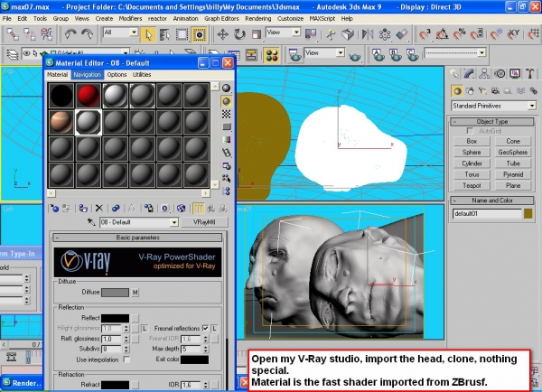This screenshot has height=392, width=542.
Task: Open the Utilities hammer panel icon
Action: point(530,74)
